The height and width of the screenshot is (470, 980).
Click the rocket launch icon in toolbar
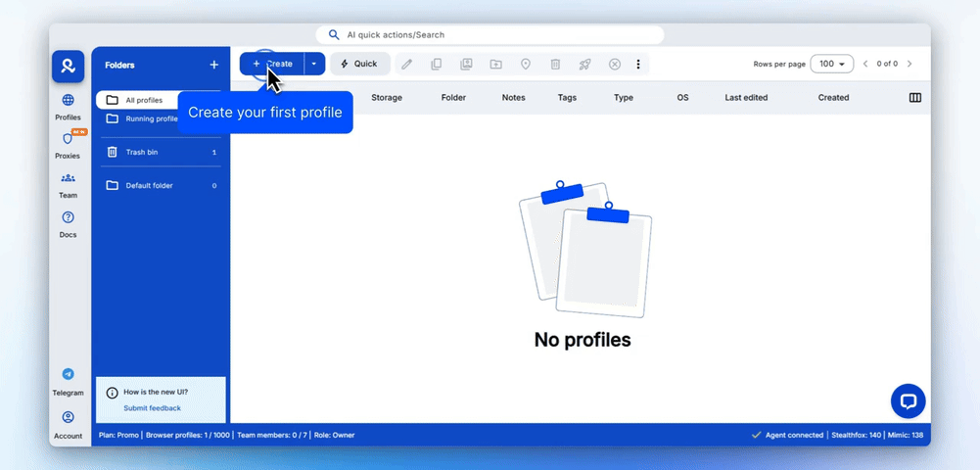pyautogui.click(x=584, y=65)
